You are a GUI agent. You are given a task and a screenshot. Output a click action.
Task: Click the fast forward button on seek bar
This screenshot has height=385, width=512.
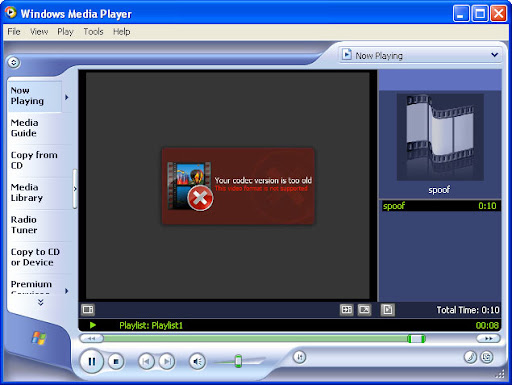click(488, 339)
